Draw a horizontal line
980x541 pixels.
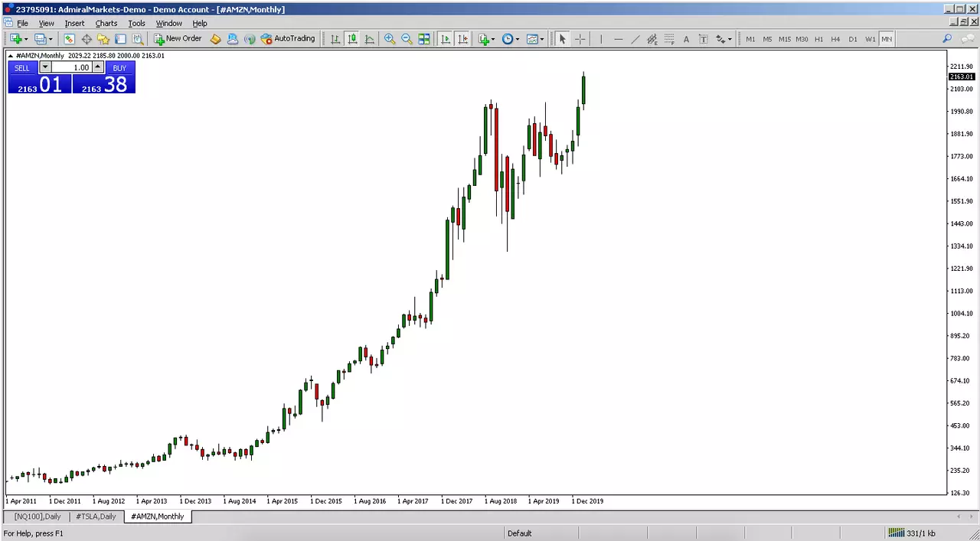tap(618, 39)
